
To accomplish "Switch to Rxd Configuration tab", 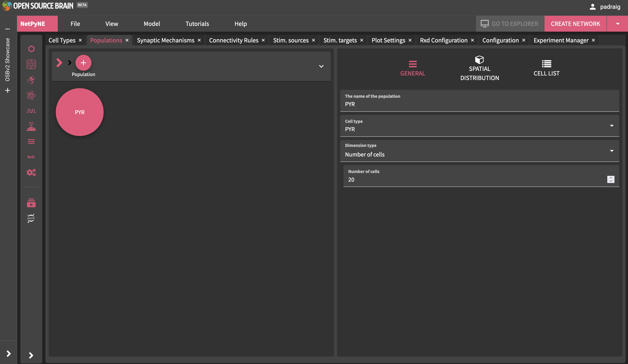I will coord(444,40).
